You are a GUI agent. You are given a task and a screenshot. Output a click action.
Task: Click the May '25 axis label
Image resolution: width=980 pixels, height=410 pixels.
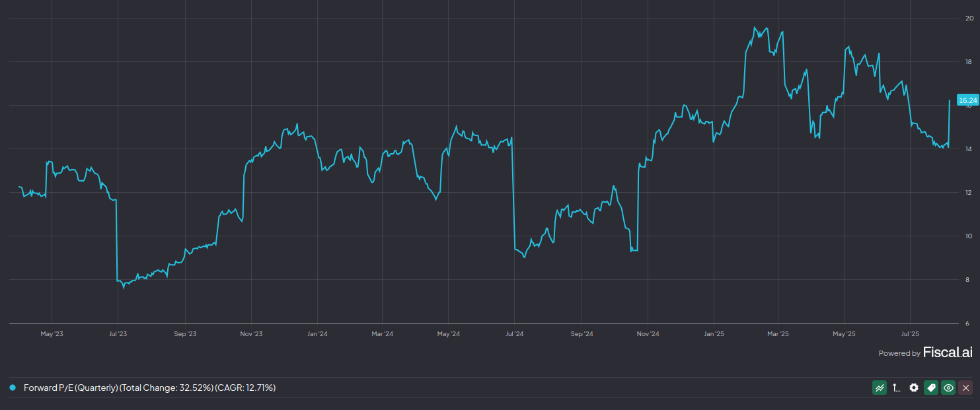(x=844, y=334)
